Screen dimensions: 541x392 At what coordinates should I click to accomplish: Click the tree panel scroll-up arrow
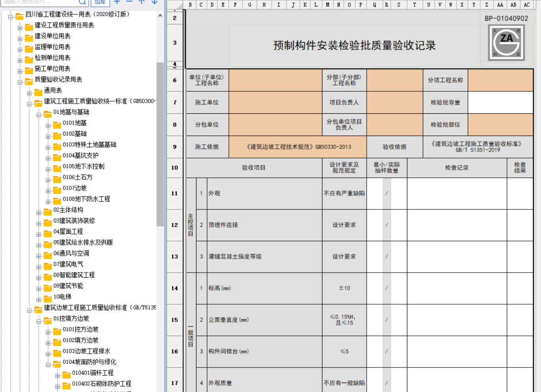click(x=160, y=16)
